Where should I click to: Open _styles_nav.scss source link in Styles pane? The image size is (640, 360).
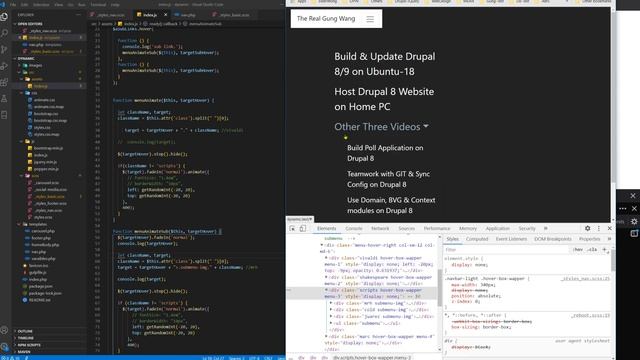[585, 279]
